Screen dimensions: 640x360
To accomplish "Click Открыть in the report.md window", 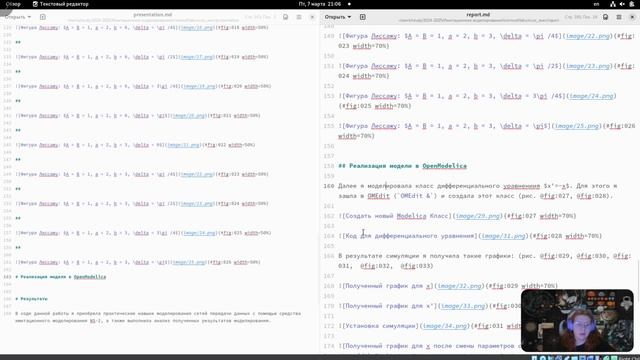I will click(335, 17).
